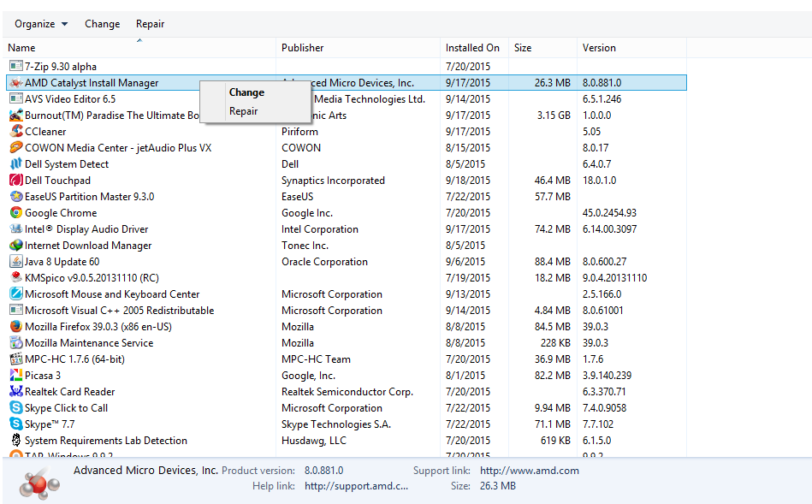This screenshot has width=812, height=504.
Task: Click the Intel Display Audio Driver icon
Action: pos(16,229)
